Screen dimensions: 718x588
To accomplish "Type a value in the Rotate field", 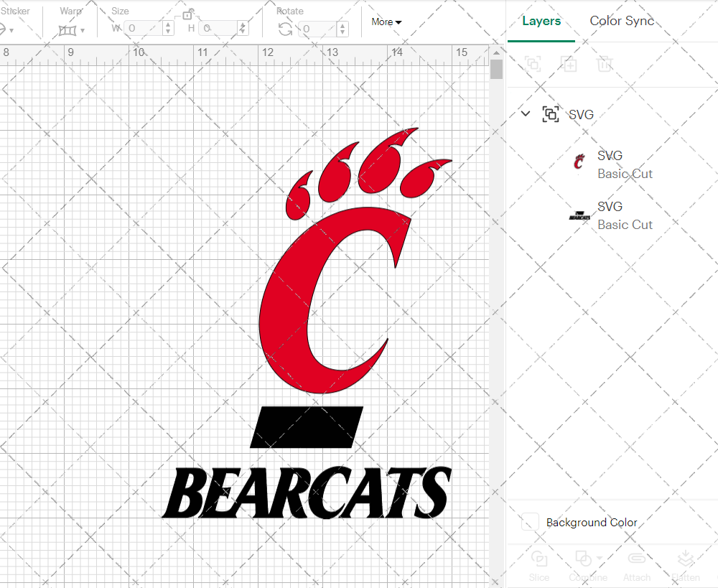I will point(319,29).
